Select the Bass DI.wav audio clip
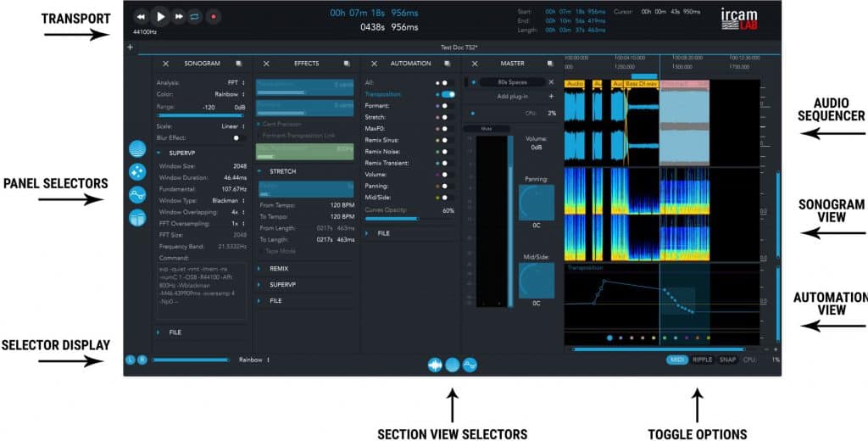868x441 pixels. pyautogui.click(x=643, y=84)
